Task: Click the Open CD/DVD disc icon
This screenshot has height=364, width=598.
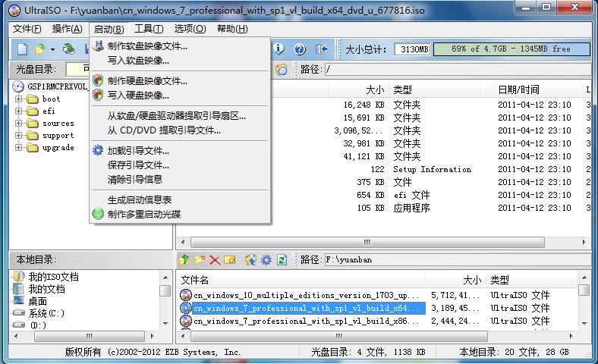Action: (69, 49)
